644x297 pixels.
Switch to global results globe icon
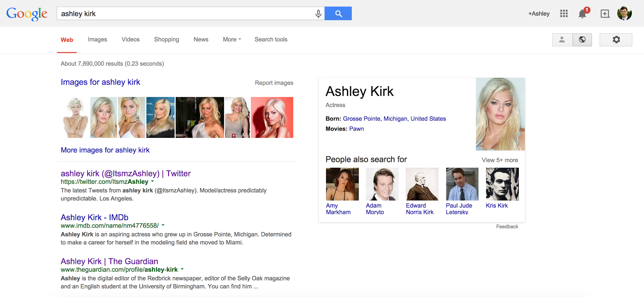pyautogui.click(x=582, y=39)
